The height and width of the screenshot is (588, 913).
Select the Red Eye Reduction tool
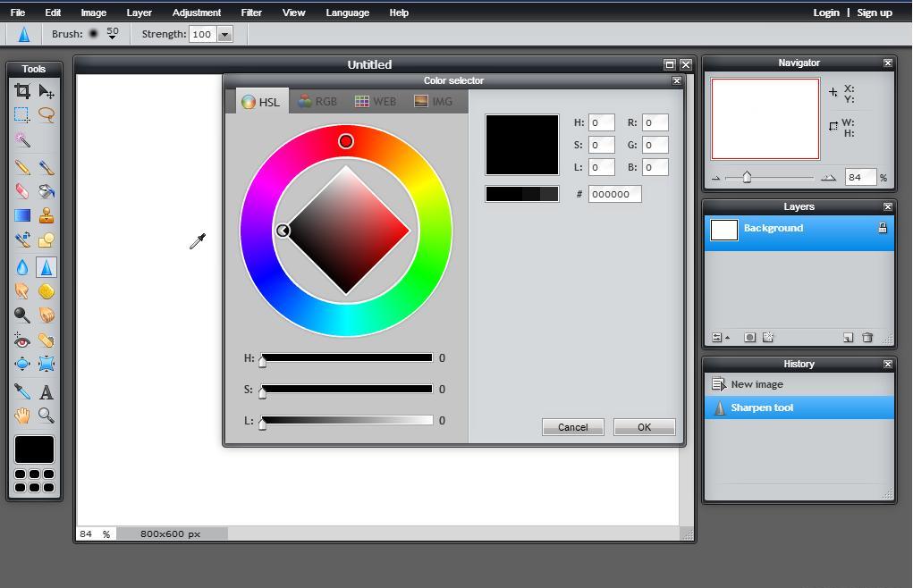[22, 340]
